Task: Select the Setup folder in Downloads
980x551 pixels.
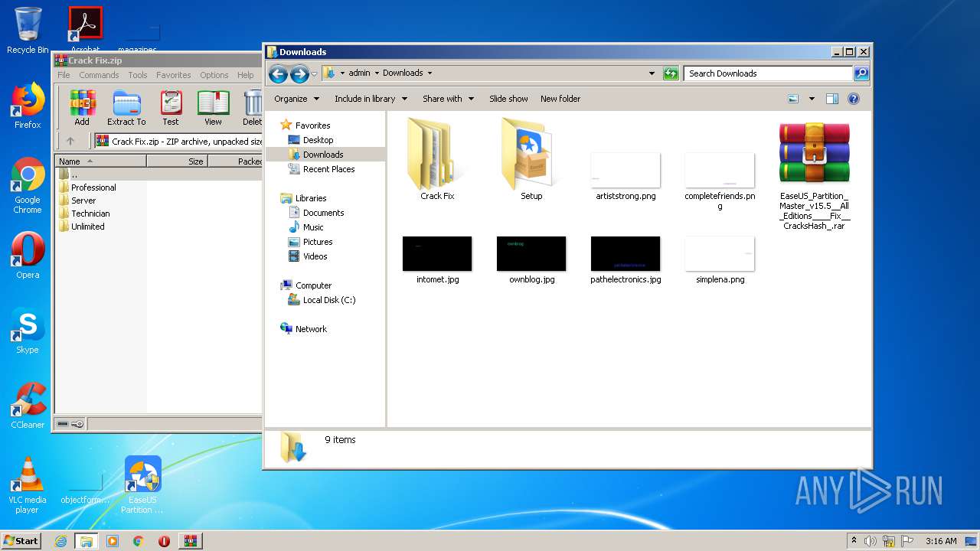Action: tap(531, 159)
